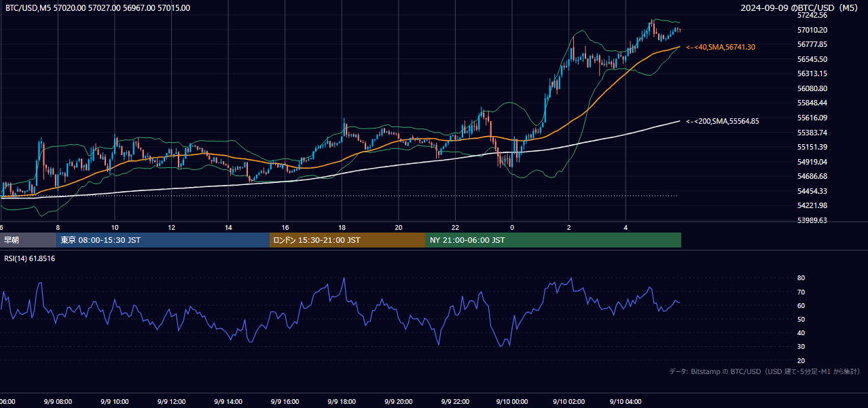This screenshot has height=408, width=868.
Task: Click the 54686.68 price axis label
Action: 812,176
